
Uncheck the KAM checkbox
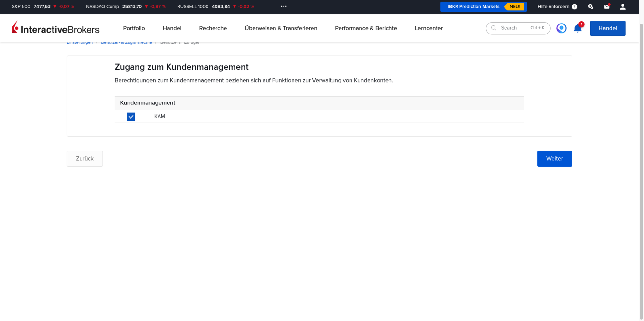pos(131,117)
